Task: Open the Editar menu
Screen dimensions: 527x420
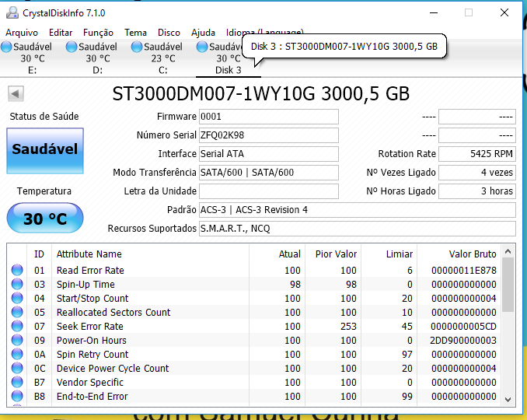Action: click(x=61, y=33)
